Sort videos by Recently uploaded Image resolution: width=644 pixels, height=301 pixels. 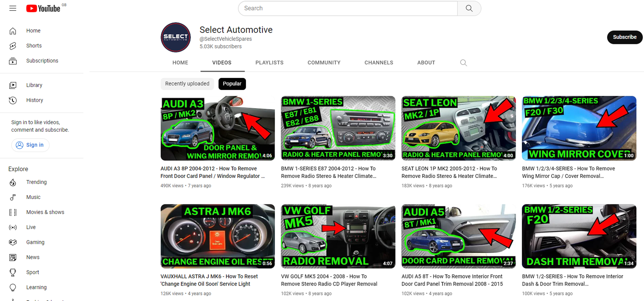point(187,84)
